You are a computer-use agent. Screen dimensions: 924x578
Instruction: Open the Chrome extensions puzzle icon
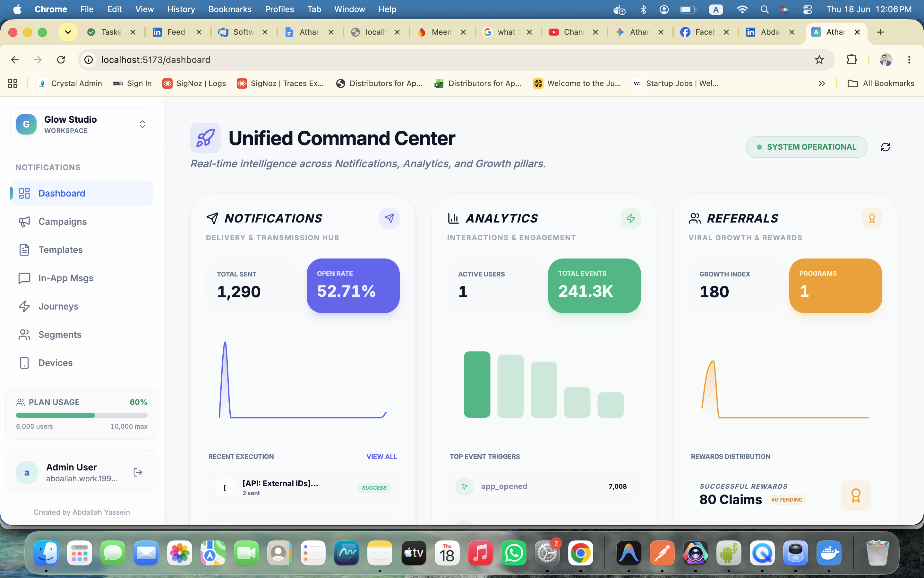[852, 60]
